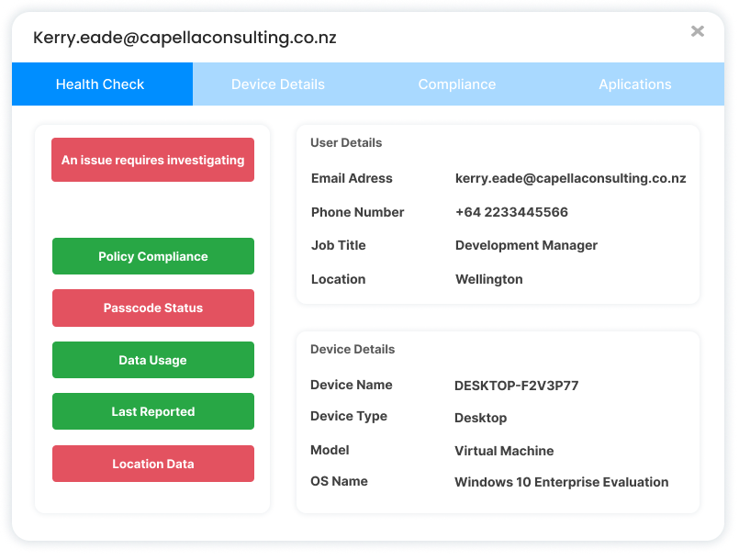Select OS name Windows 10 Enterprise Evaluation
Viewport: 739px width, 560px height.
pyautogui.click(x=561, y=482)
